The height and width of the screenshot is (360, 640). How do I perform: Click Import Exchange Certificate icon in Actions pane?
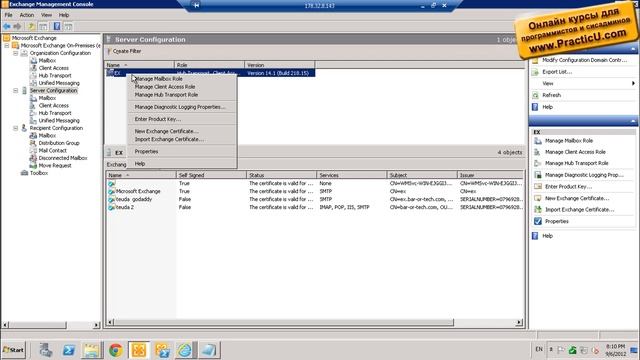tap(538, 209)
